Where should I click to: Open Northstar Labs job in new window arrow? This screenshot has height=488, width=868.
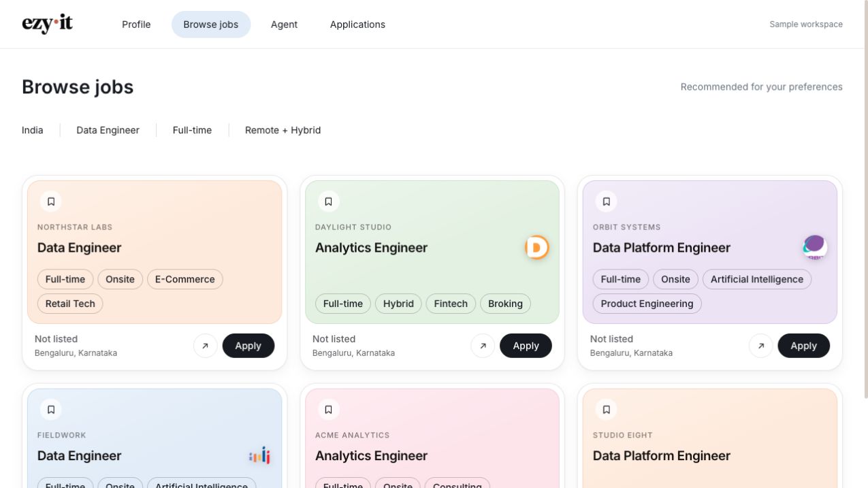coord(205,346)
